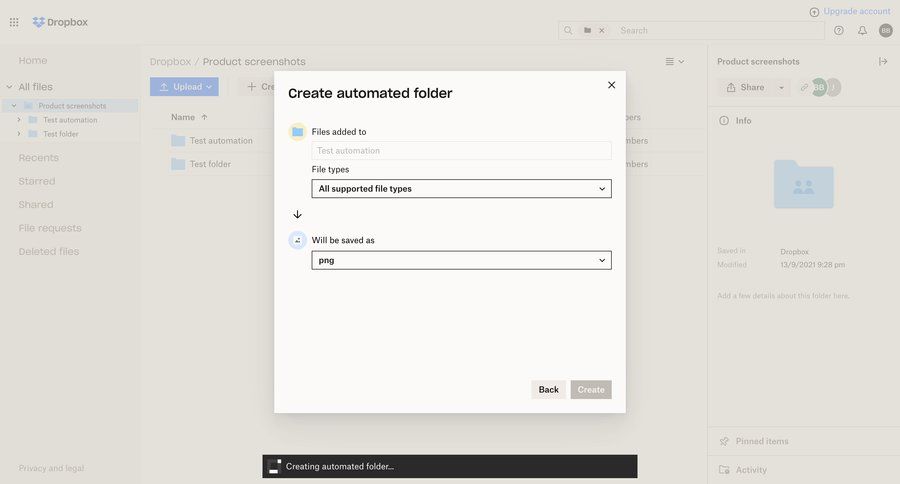The height and width of the screenshot is (484, 900).
Task: Select Test automation in sidebar tree
Action: pyautogui.click(x=70, y=119)
